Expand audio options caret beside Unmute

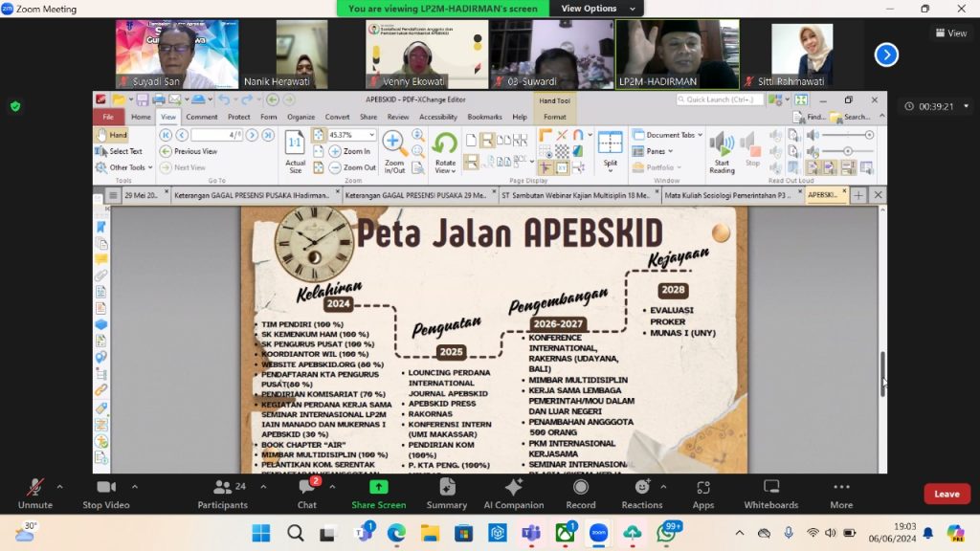point(60,487)
